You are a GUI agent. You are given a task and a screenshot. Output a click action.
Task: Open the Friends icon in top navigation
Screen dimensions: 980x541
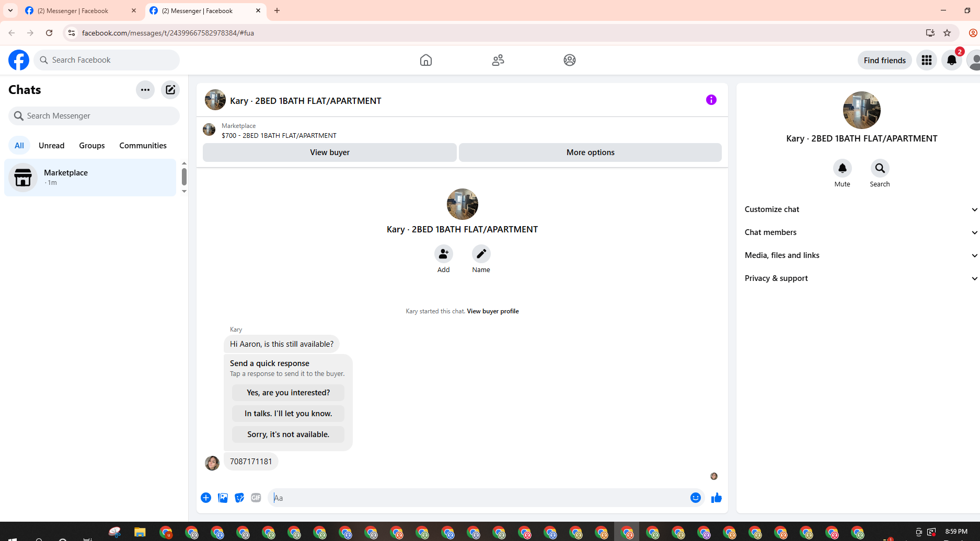498,60
